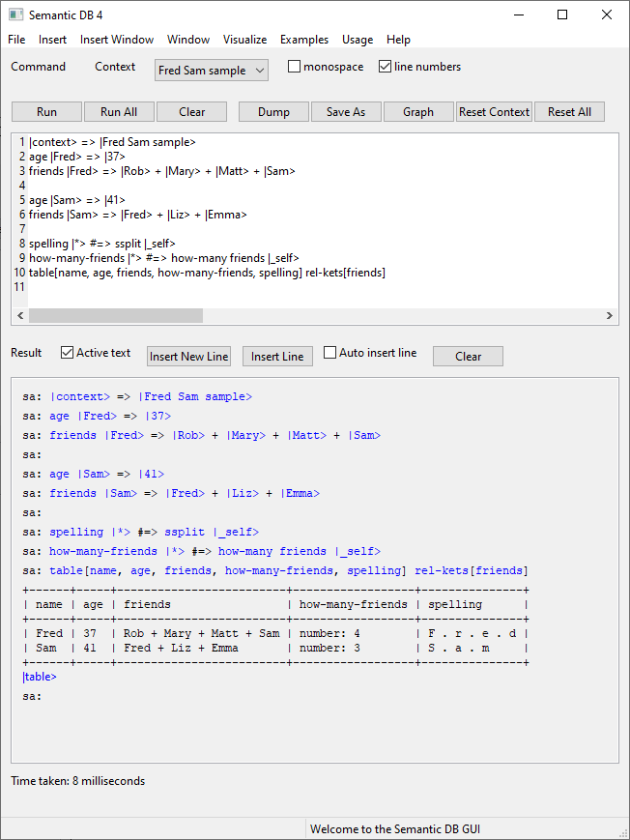Maximize the Semantic DB 4 window

click(562, 14)
